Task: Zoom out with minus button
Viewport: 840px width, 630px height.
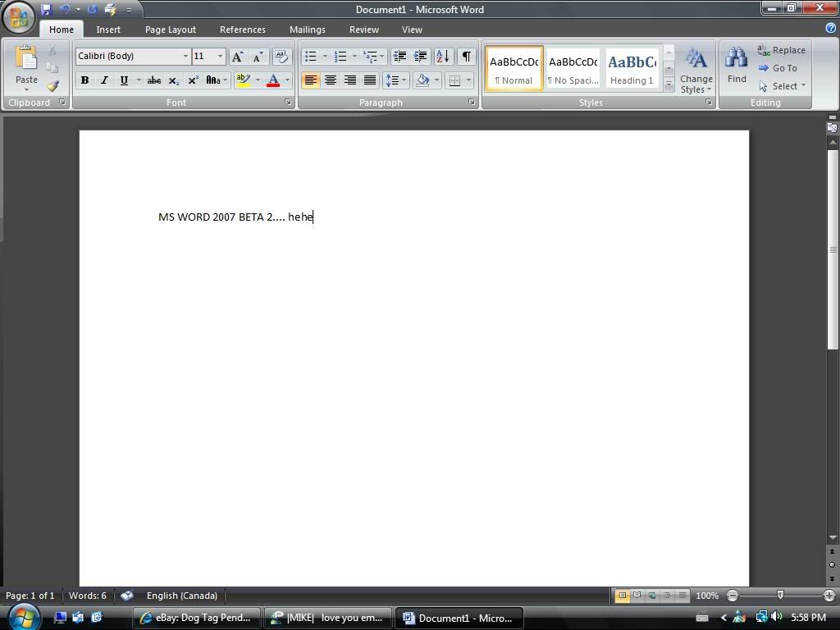Action: point(733,596)
